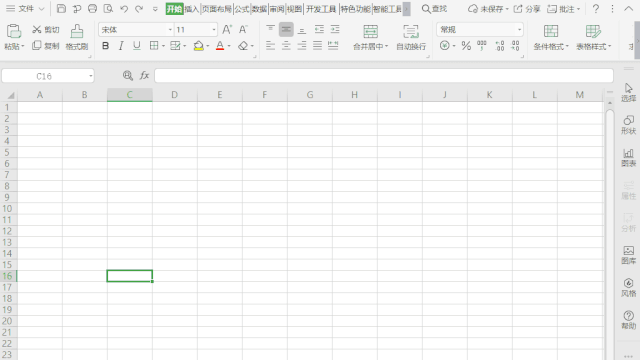Screen dimensions: 640x360
Task: Click the Print icon in quick access toolbar
Action: point(93,9)
